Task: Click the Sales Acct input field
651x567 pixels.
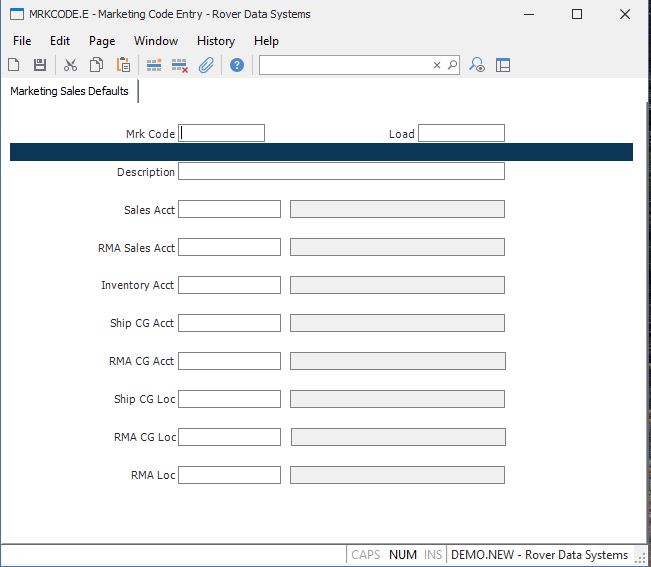Action: 229,209
